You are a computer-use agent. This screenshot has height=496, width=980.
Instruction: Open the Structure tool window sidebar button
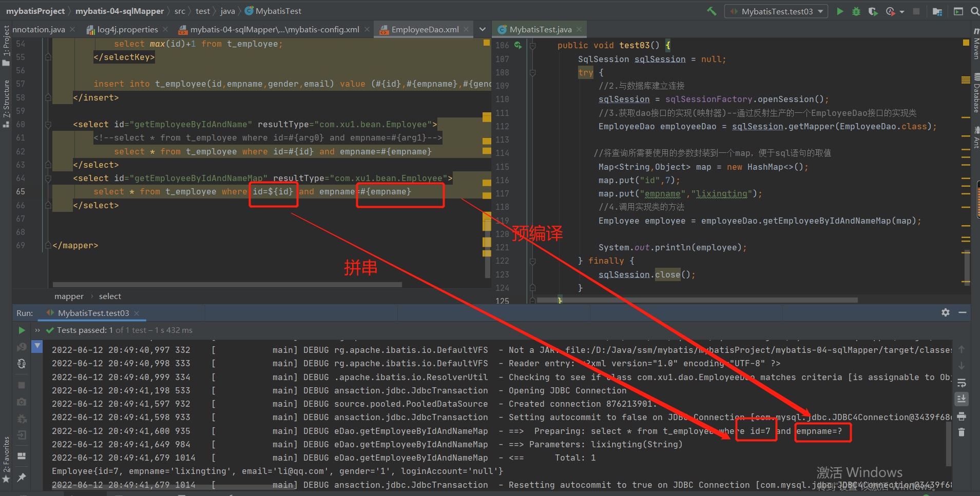click(x=6, y=103)
